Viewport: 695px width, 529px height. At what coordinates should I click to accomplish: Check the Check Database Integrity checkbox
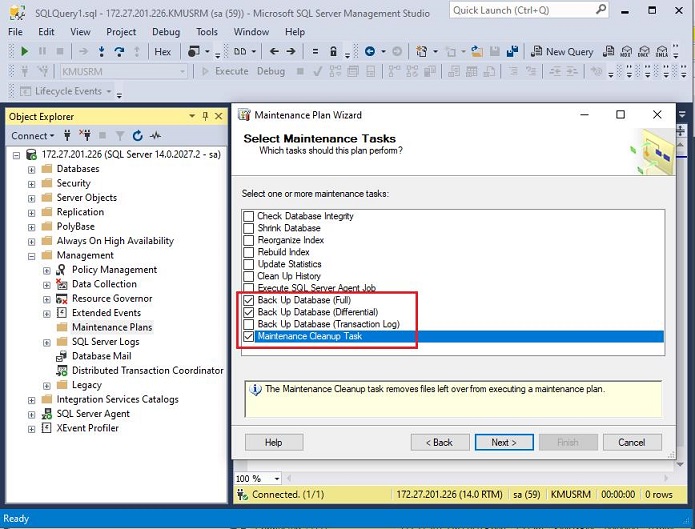tap(249, 216)
